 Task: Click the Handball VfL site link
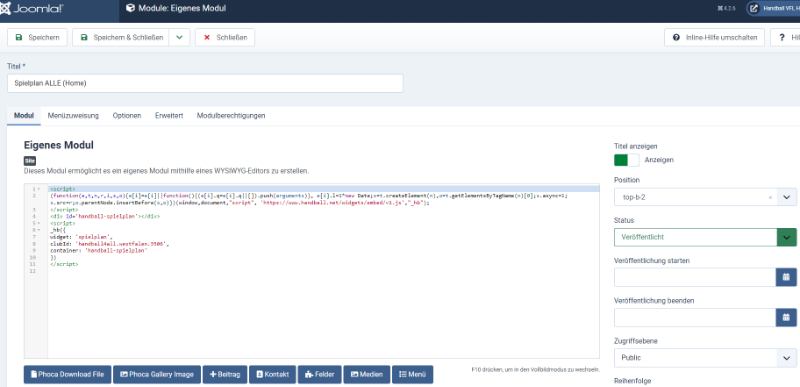tap(774, 9)
